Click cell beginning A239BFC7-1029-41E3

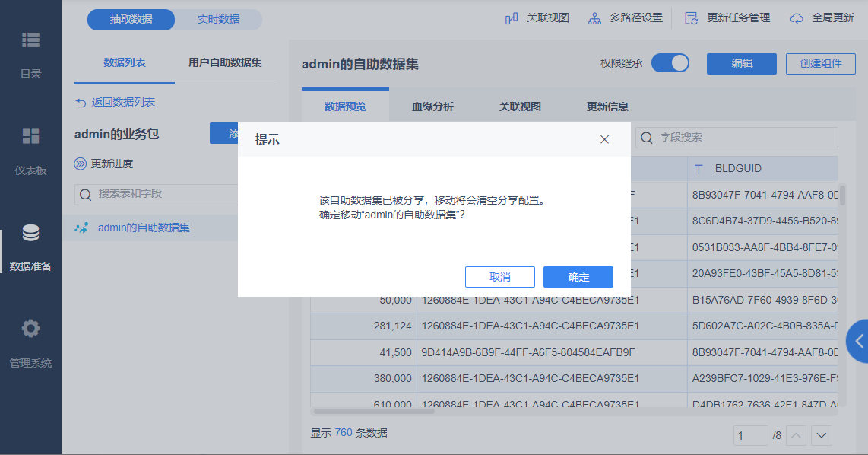coord(765,378)
